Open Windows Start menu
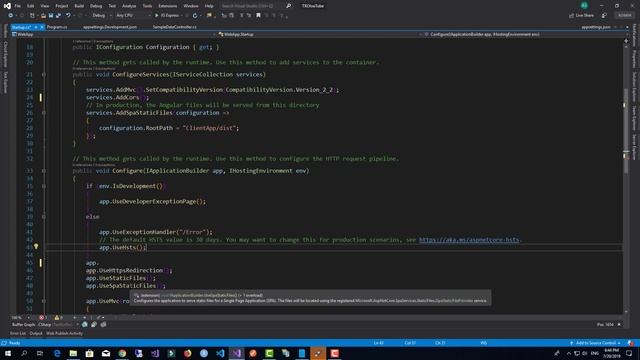 coord(8,353)
